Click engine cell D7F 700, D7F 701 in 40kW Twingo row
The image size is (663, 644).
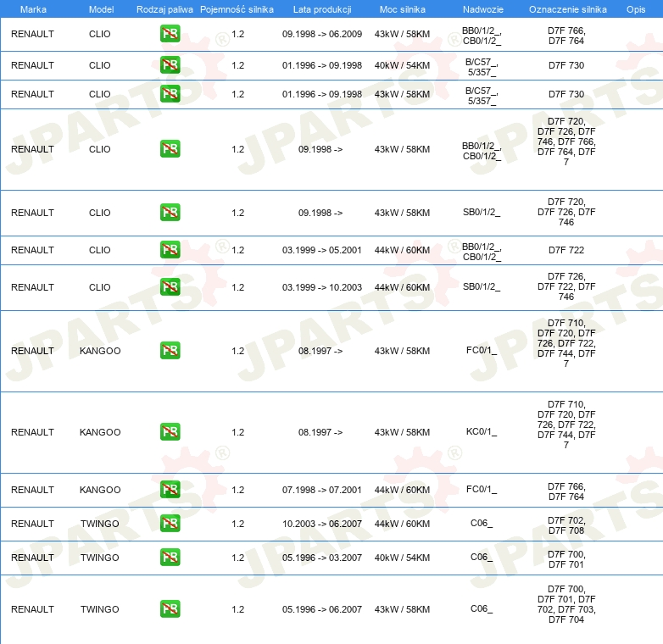pos(566,559)
